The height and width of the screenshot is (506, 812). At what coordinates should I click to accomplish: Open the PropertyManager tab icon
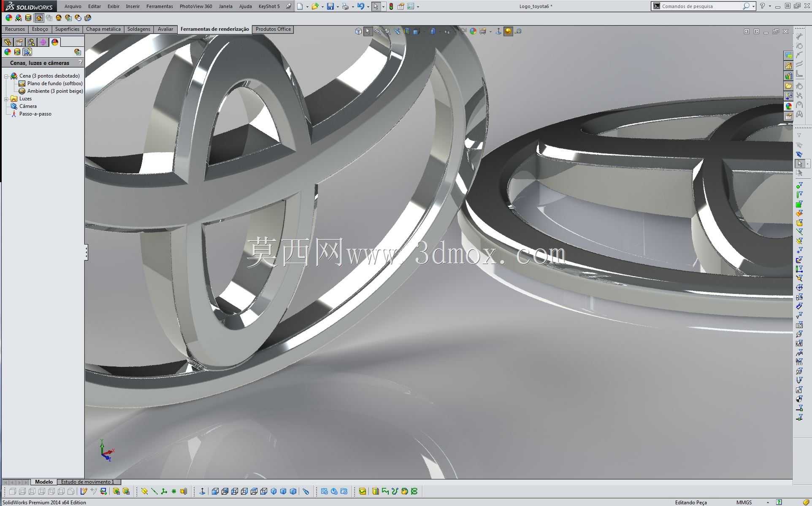pos(19,42)
